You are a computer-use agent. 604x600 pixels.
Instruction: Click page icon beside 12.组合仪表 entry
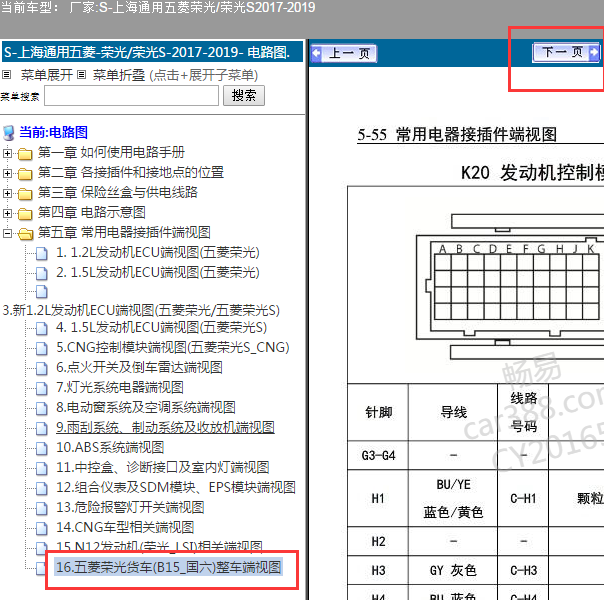(42, 489)
